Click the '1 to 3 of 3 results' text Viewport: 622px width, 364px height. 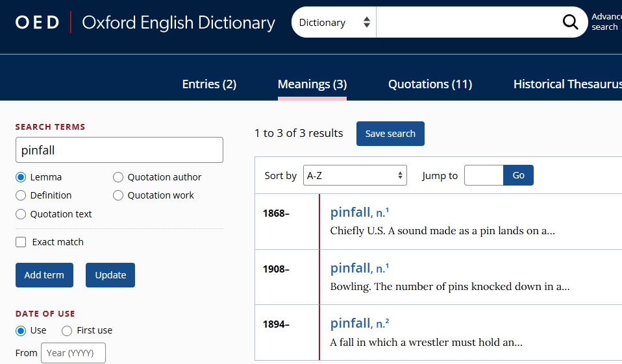coord(299,133)
